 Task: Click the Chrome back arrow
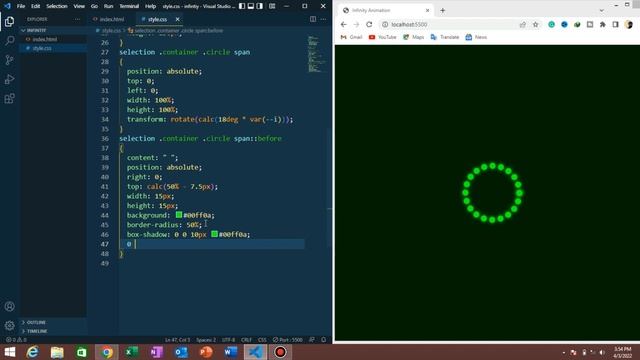click(x=344, y=24)
